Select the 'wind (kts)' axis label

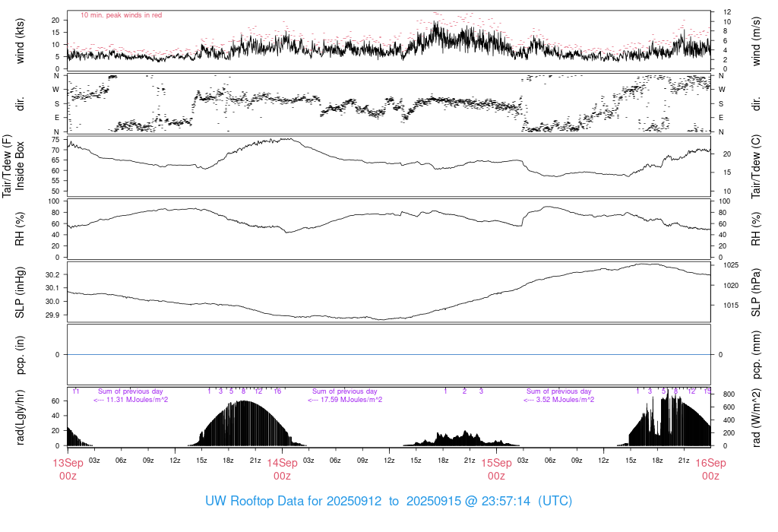click(20, 41)
